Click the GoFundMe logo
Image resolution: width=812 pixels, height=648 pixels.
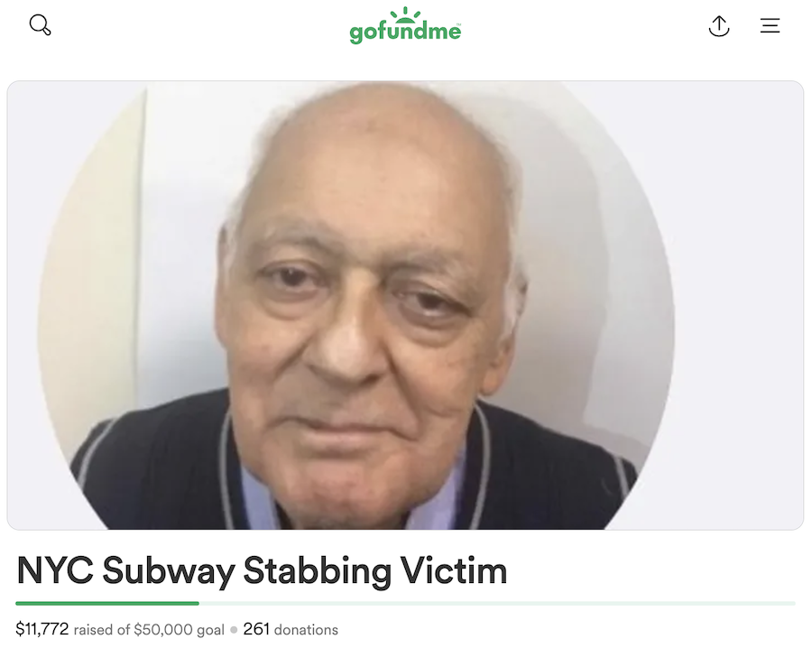[405, 25]
